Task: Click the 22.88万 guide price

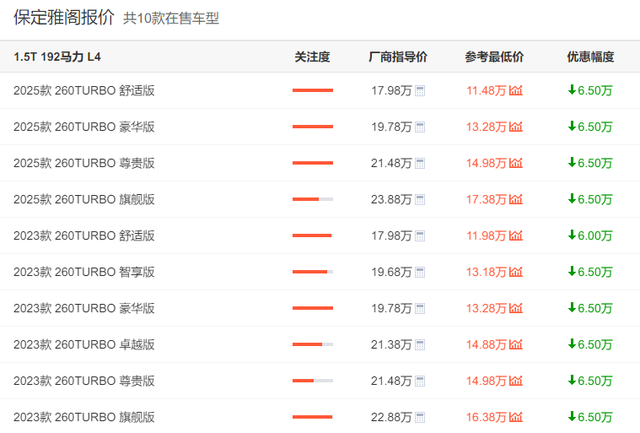Action: [x=391, y=417]
